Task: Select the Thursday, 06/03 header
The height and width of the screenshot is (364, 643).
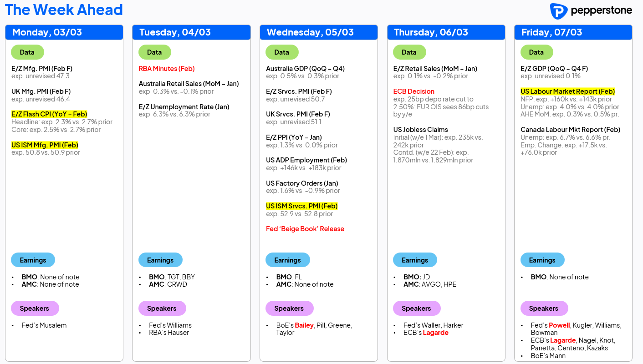Action: point(446,32)
